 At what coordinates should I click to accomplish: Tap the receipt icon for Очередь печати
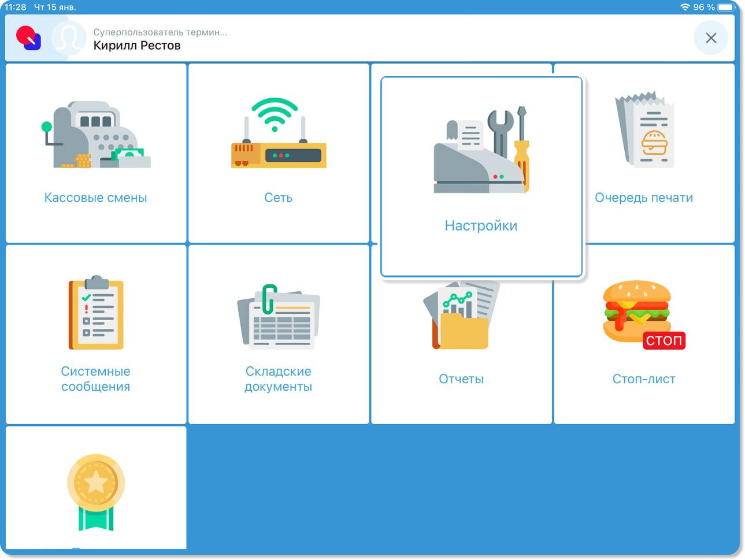[x=644, y=130]
